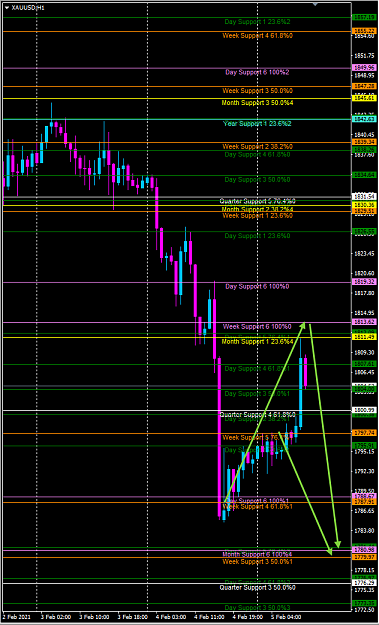This screenshot has height=625, width=379.
Task: Click the pink 1849.96 price tag
Action: (x=363, y=68)
